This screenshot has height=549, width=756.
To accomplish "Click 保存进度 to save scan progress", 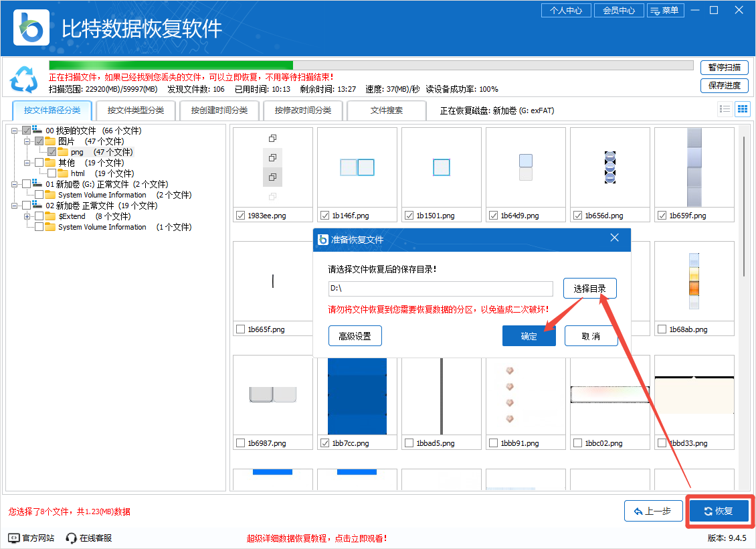I will [724, 86].
